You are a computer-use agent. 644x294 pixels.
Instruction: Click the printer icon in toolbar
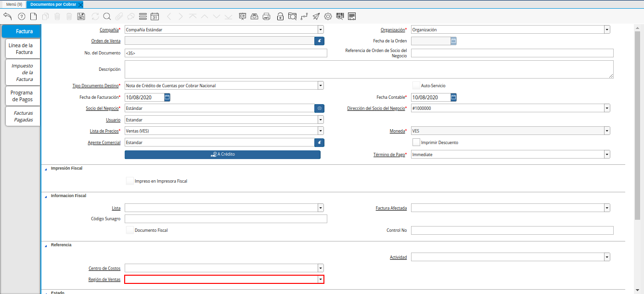click(267, 16)
